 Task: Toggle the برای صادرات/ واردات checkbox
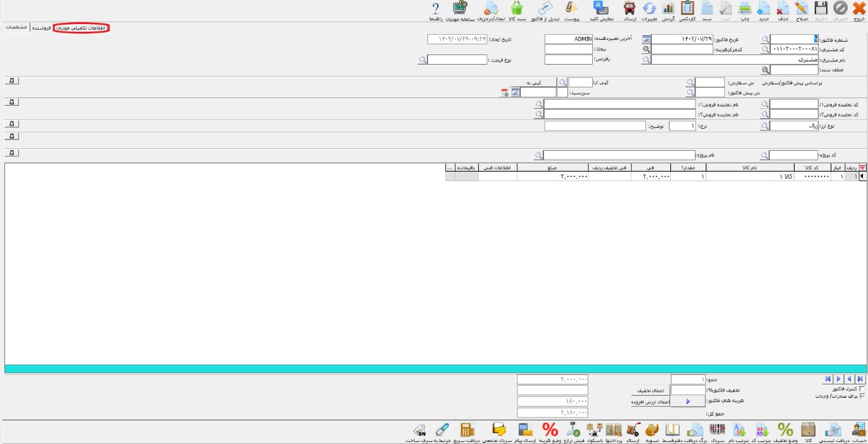coord(862,396)
